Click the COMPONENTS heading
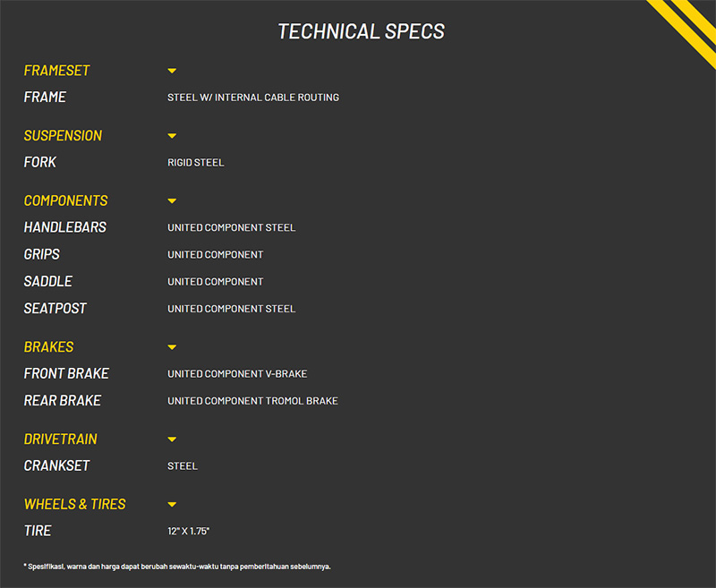The width and height of the screenshot is (716, 588). (65, 201)
